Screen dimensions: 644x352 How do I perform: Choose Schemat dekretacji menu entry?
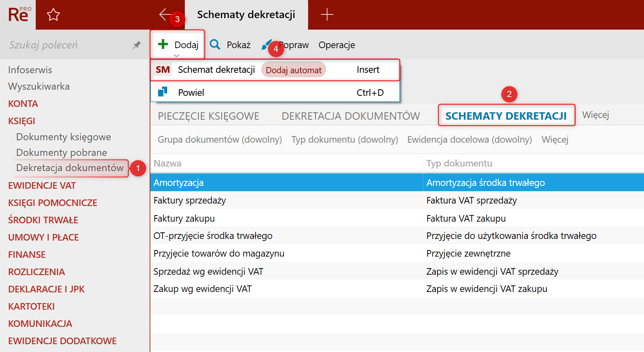click(216, 70)
